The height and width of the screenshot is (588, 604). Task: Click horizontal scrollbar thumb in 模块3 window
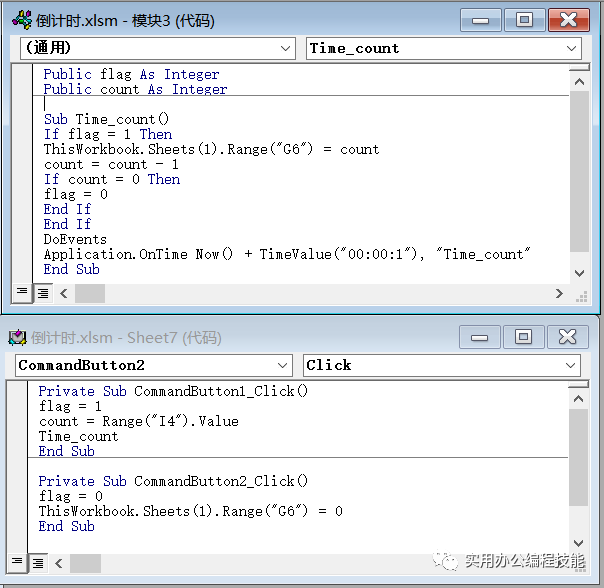(x=90, y=294)
